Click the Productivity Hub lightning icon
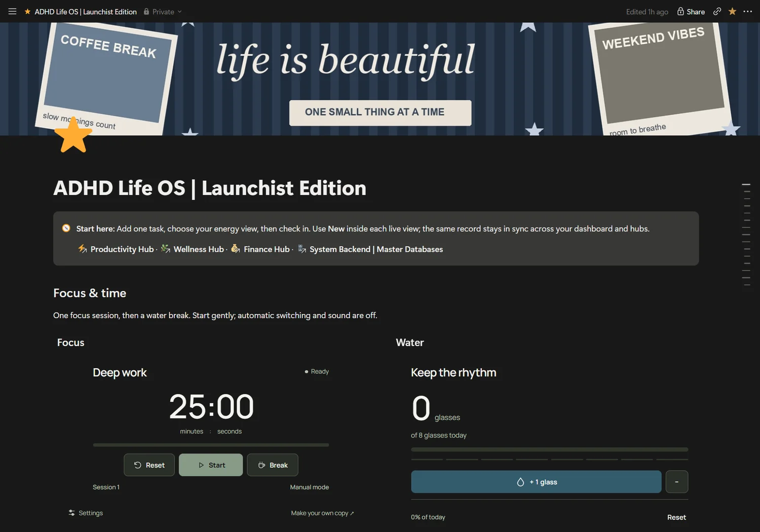 tap(83, 249)
